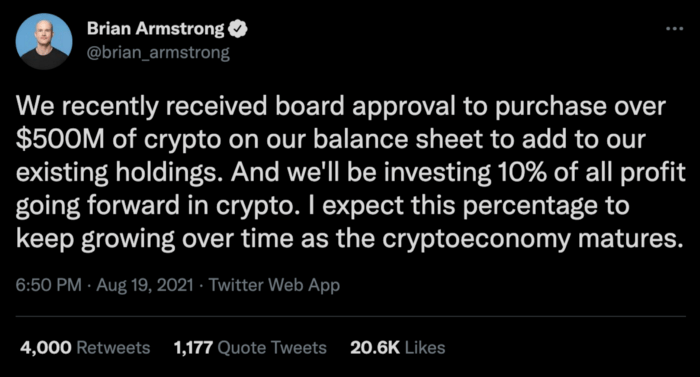Open the @brian_armstrong handle link
This screenshot has width=700, height=377.
[x=158, y=53]
